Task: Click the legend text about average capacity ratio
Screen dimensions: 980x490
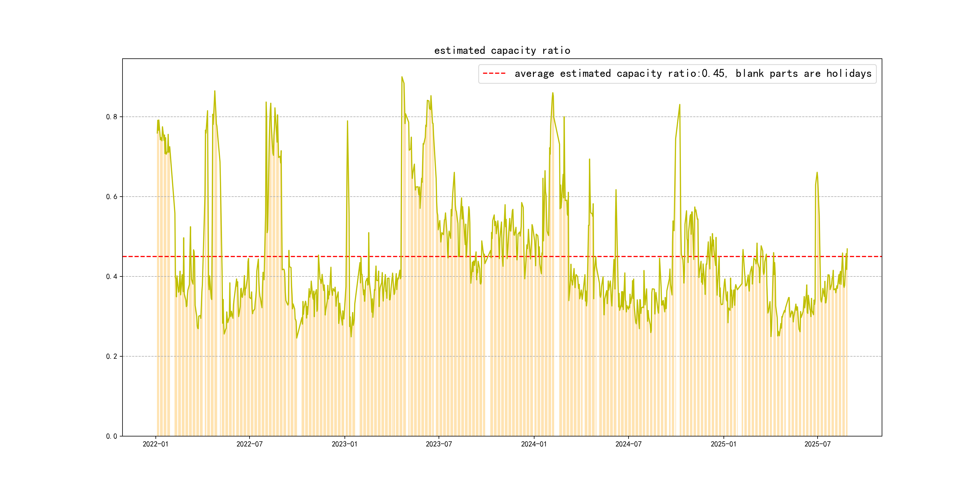Action: [x=693, y=73]
